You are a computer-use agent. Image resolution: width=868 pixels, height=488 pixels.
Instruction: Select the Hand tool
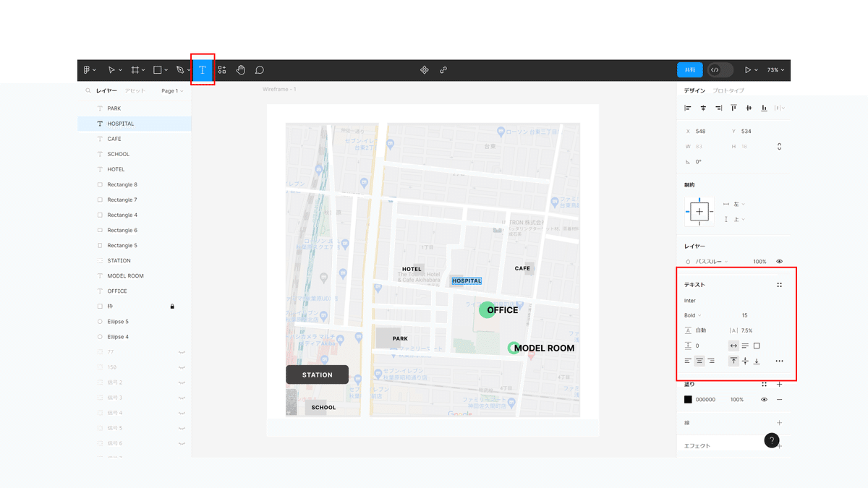pos(241,70)
